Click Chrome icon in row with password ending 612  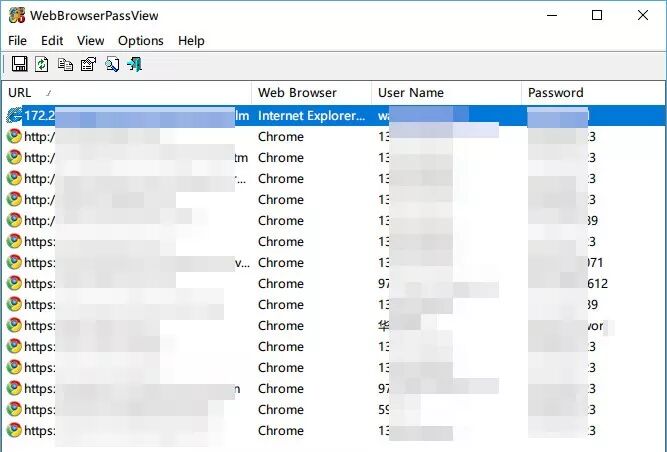[x=14, y=283]
